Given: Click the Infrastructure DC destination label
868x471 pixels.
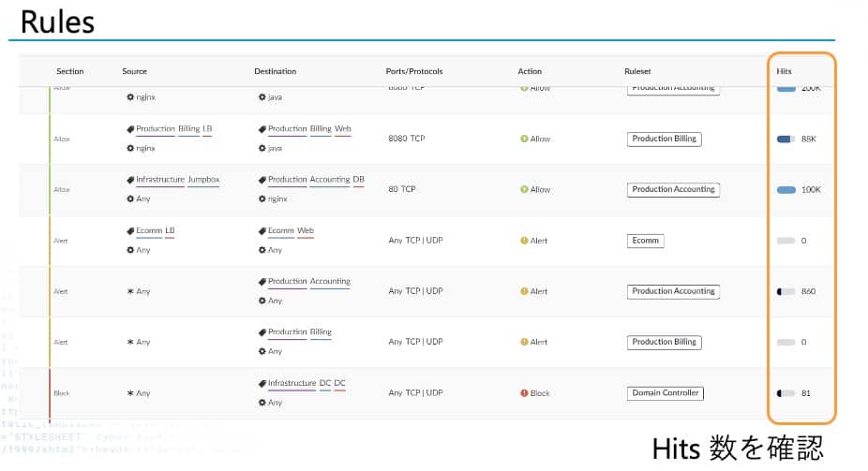Looking at the screenshot, I should pyautogui.click(x=307, y=383).
